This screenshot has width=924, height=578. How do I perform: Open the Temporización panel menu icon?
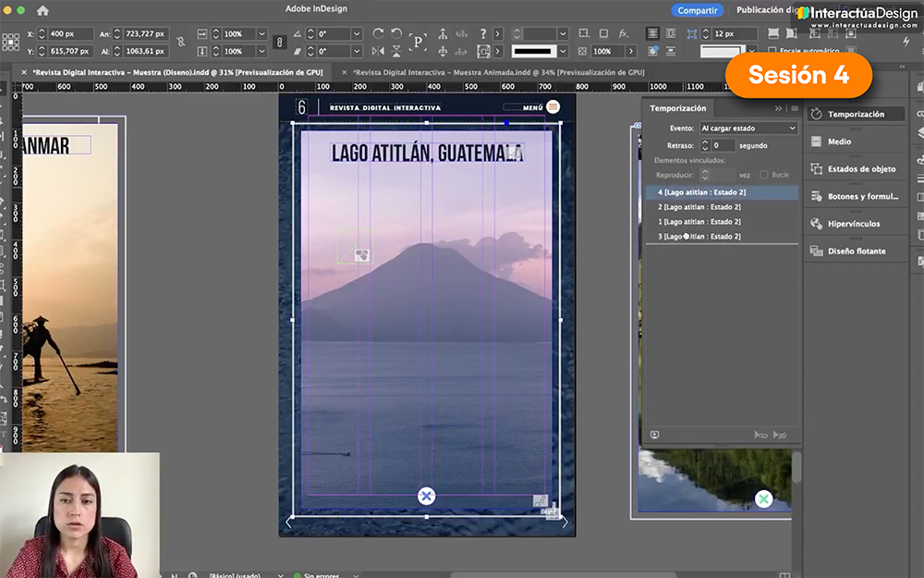[795, 108]
